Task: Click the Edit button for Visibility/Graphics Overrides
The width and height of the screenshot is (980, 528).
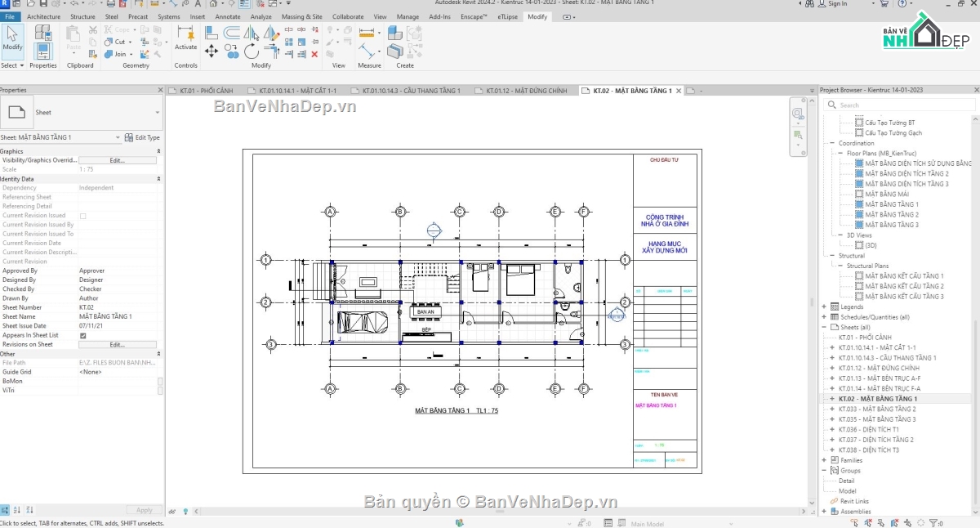Action: (x=117, y=159)
